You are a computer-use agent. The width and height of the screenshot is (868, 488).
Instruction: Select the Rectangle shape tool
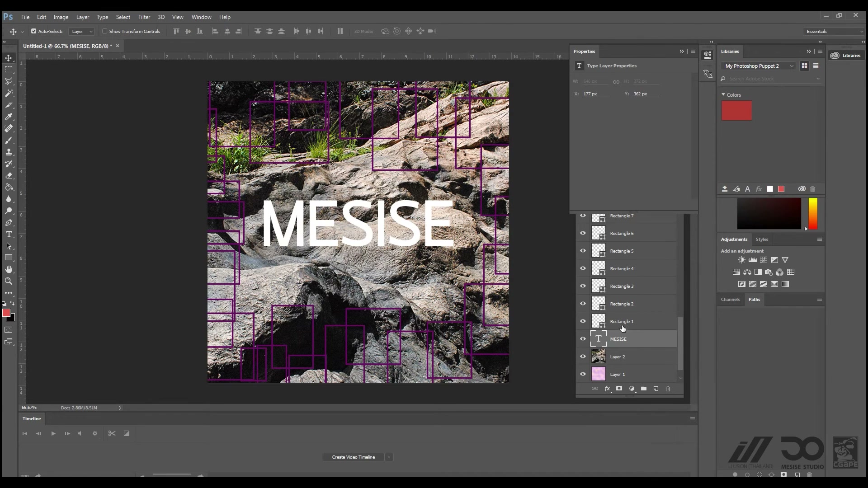(9, 258)
